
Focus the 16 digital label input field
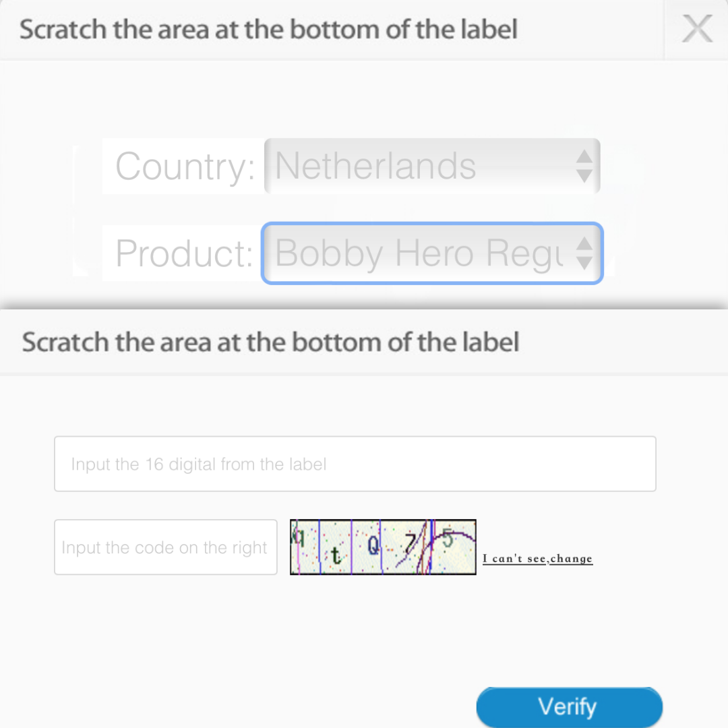pos(355,464)
